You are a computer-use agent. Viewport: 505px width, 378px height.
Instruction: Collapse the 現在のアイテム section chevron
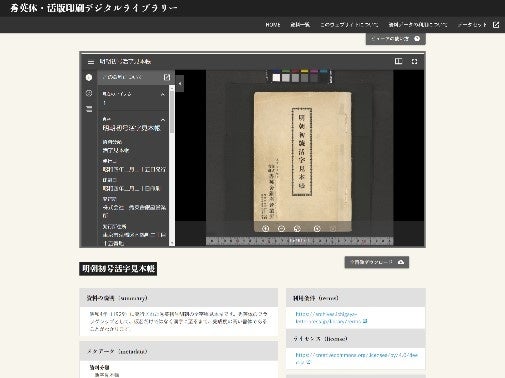pos(163,94)
